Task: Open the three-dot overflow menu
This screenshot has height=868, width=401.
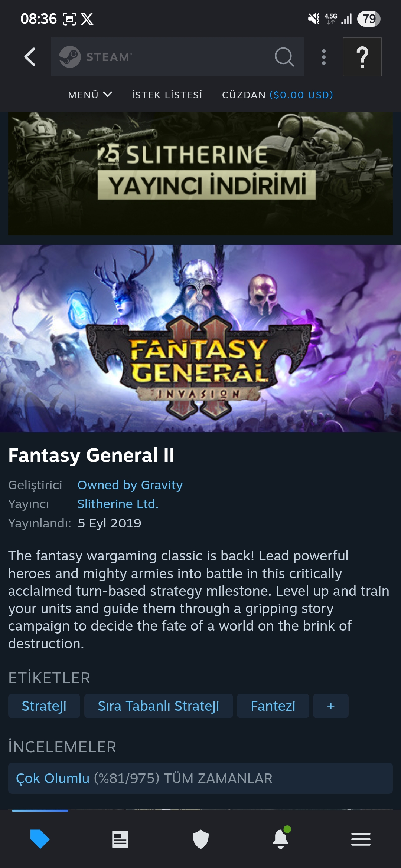Action: (324, 57)
